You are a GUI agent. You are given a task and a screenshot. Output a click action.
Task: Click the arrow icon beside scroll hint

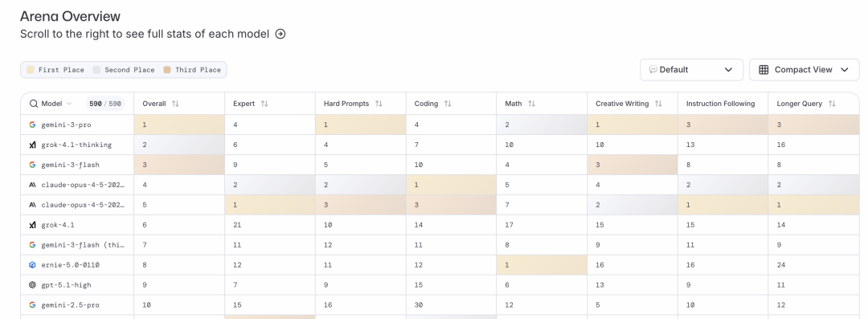coord(280,34)
